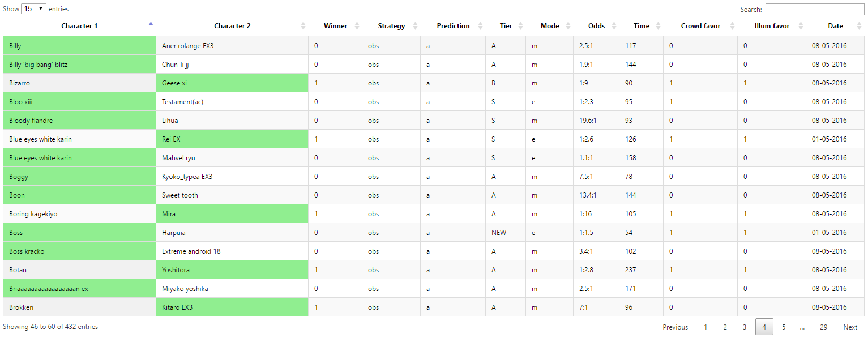The width and height of the screenshot is (868, 338).
Task: Click the 'Brokken' cell
Action: (x=79, y=307)
